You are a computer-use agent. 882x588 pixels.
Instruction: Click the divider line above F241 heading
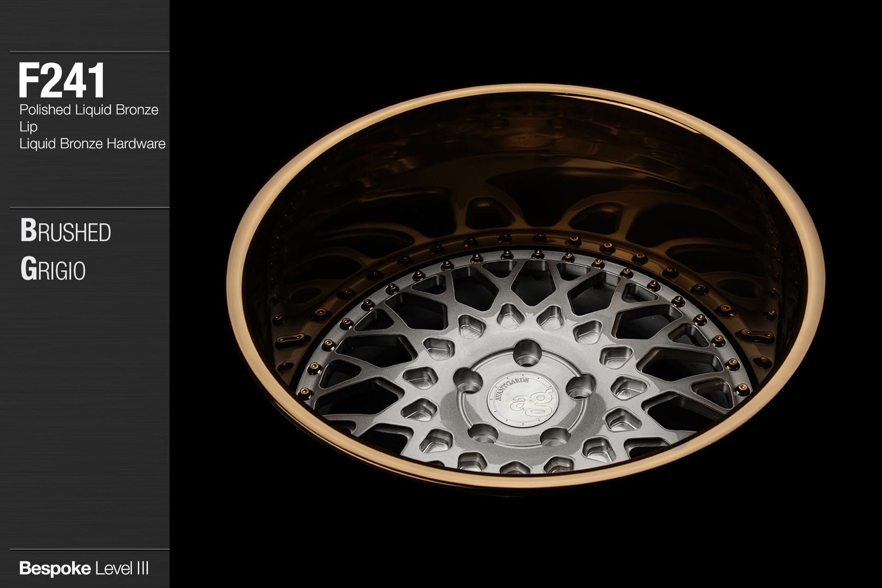[x=89, y=52]
